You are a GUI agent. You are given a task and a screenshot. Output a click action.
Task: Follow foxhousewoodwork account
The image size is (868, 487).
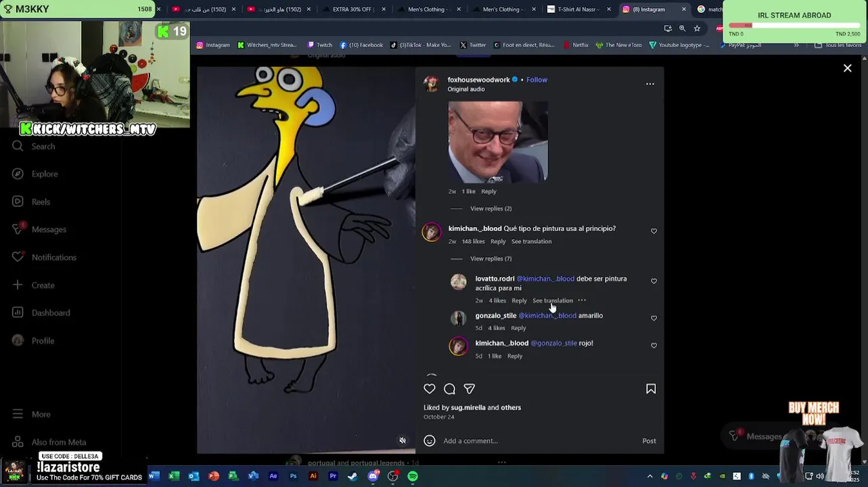(x=536, y=80)
